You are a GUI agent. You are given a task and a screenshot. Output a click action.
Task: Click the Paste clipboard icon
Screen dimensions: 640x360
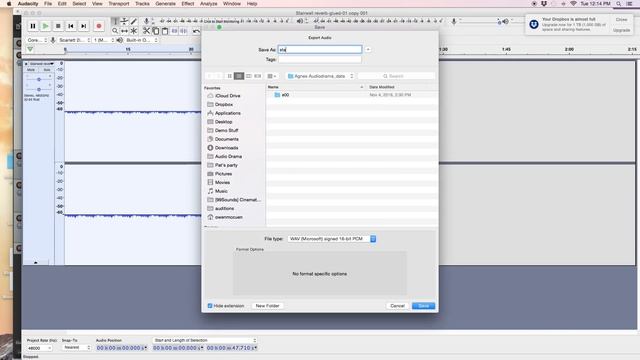pyautogui.click(x=165, y=31)
